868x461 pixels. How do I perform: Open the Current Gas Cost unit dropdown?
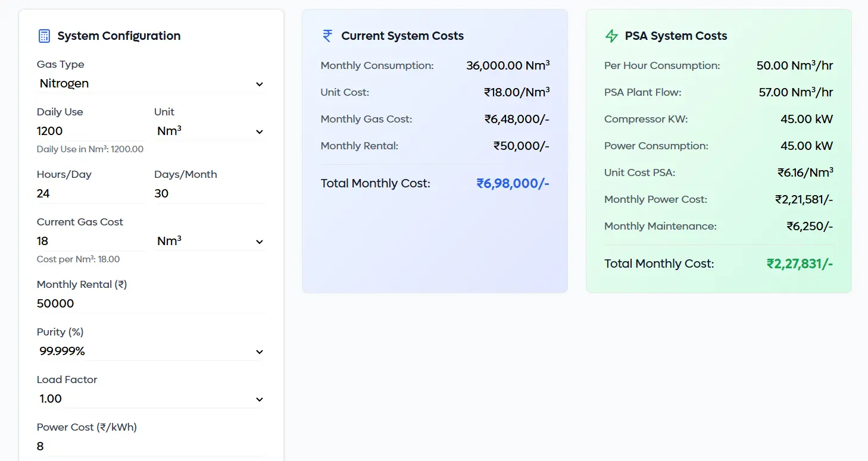click(210, 242)
